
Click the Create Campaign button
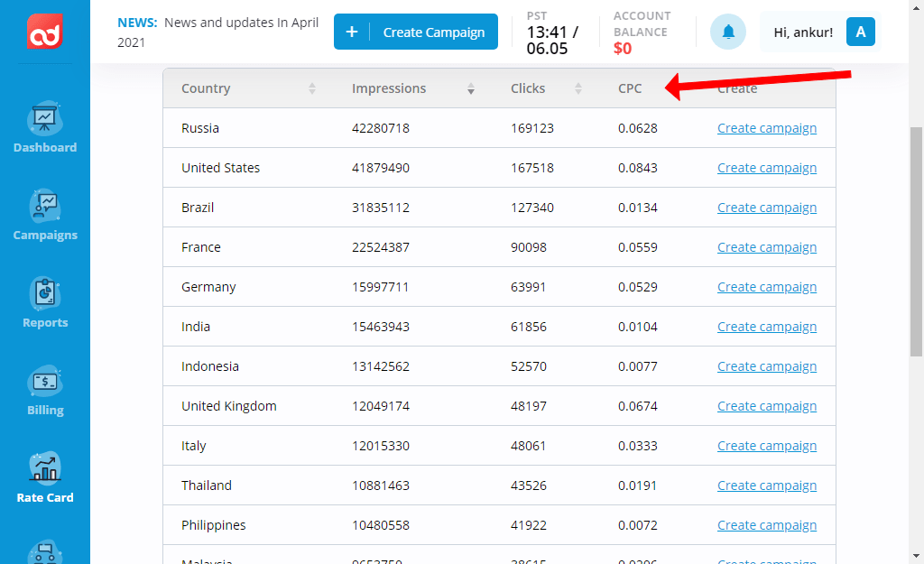415,32
